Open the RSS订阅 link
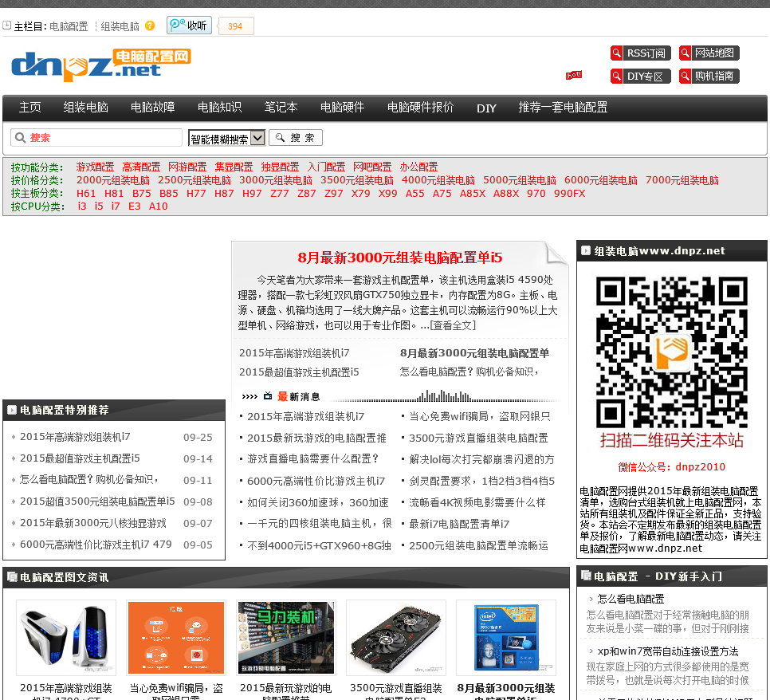The image size is (770, 700). (x=646, y=53)
